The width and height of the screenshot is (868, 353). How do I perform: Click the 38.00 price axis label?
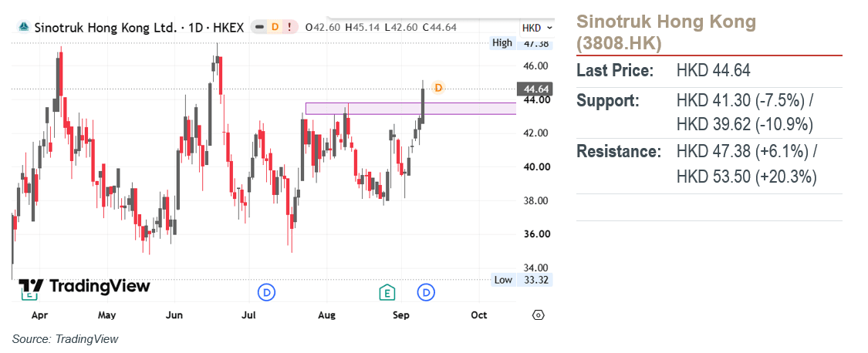[535, 200]
